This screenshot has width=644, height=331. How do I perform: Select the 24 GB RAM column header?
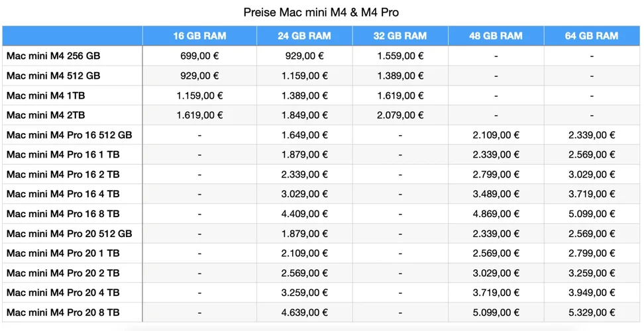pyautogui.click(x=304, y=36)
